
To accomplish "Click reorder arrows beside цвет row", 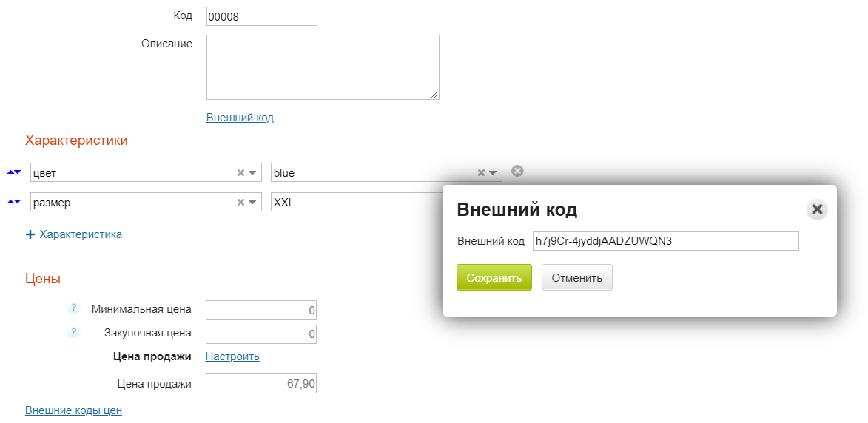I will point(13,172).
